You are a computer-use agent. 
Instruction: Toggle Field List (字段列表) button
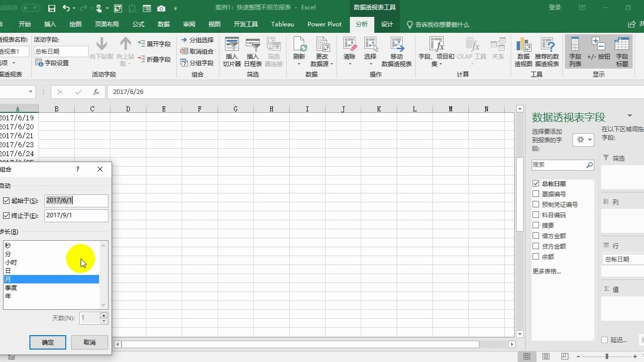pos(575,52)
